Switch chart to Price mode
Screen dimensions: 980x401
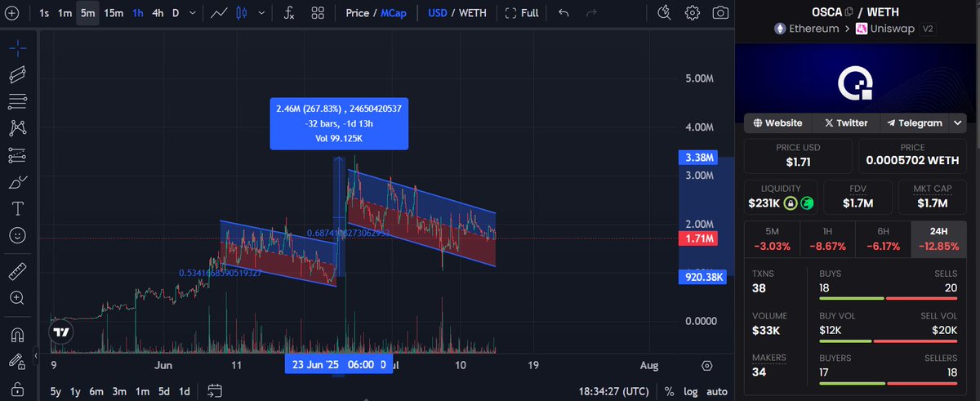coord(357,13)
